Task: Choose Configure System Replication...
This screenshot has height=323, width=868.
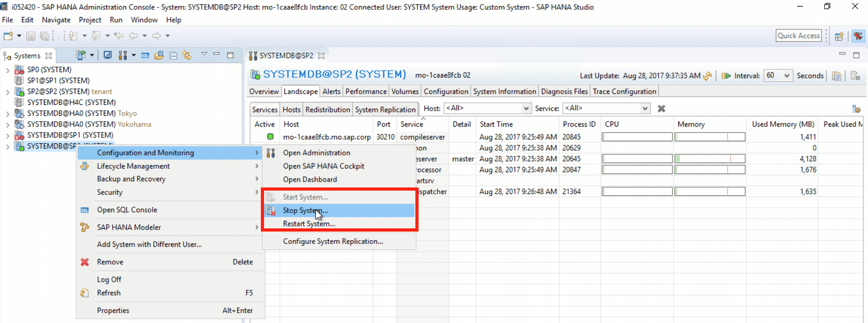Action: (339, 242)
